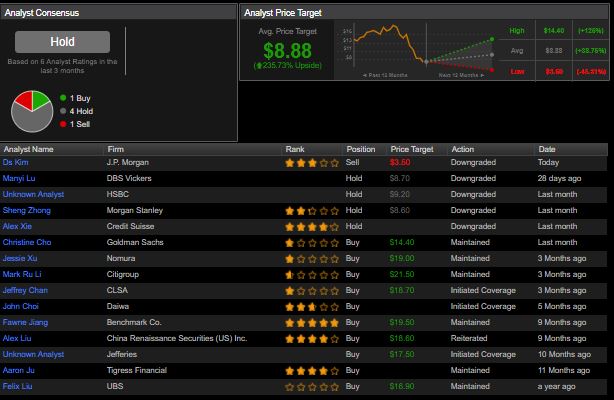
Task: Click the Hold consensus button
Action: click(x=62, y=42)
